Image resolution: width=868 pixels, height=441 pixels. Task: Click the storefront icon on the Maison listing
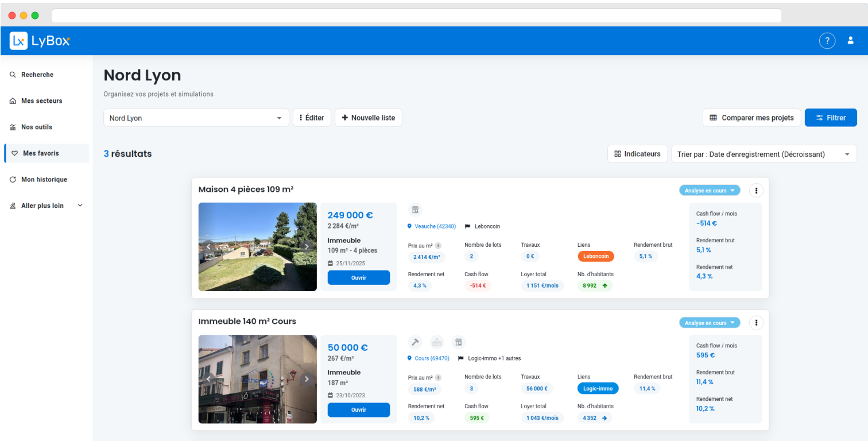(x=415, y=210)
